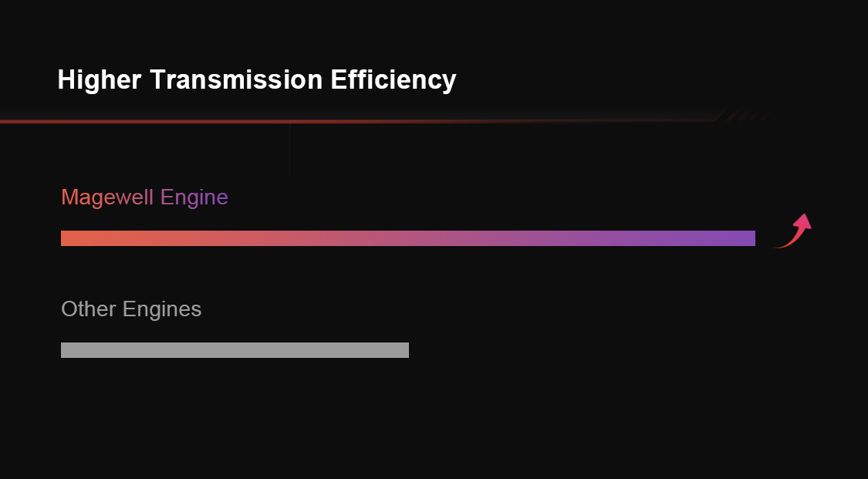Image resolution: width=868 pixels, height=479 pixels.
Task: Click the word "Engines" in Other Engines
Action: [x=162, y=309]
